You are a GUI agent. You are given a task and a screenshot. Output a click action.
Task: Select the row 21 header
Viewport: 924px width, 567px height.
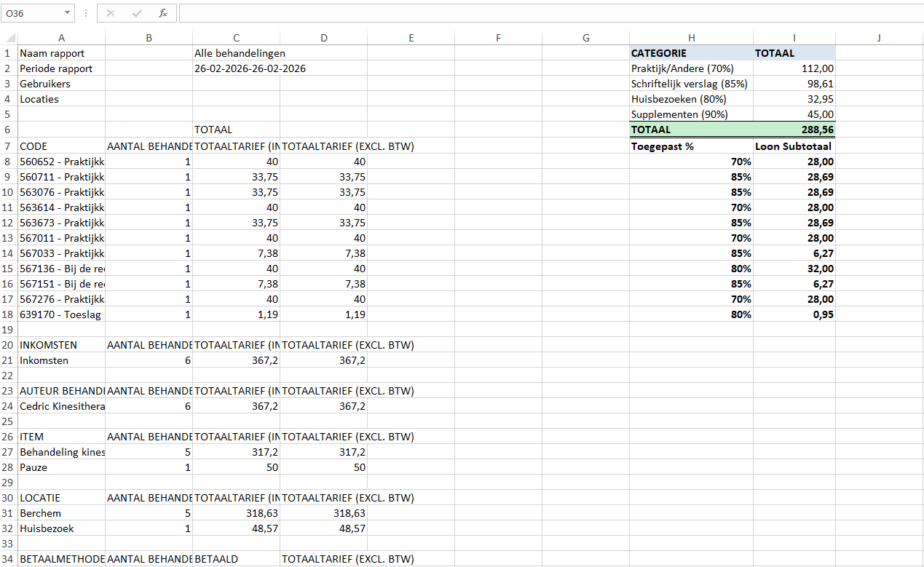tap(8, 360)
